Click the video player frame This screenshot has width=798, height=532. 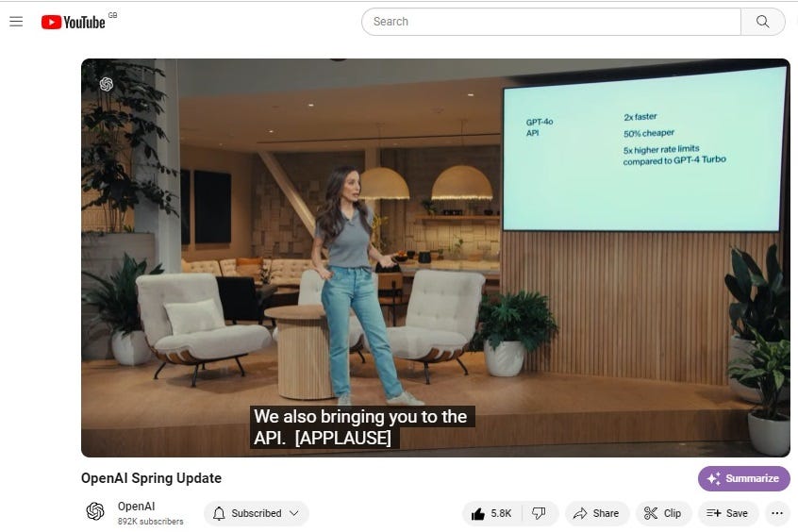[x=435, y=258]
